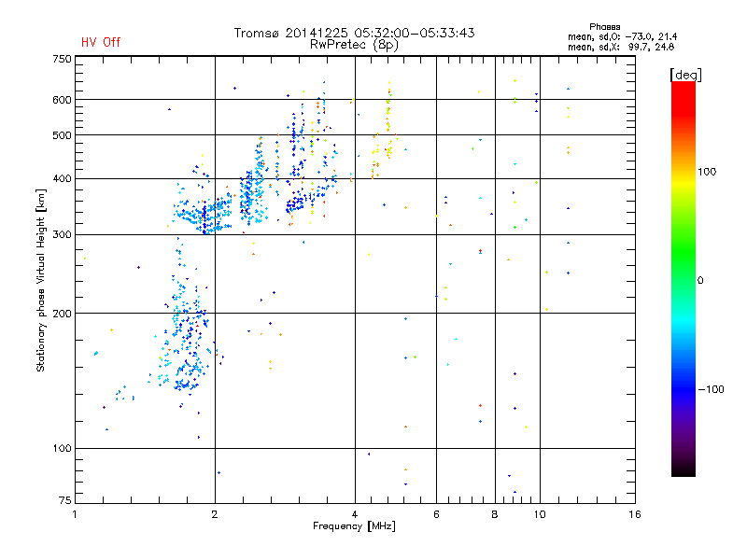The height and width of the screenshot is (560, 747).
Task: Click the x-axis 4 tick label
Action: tap(355, 514)
